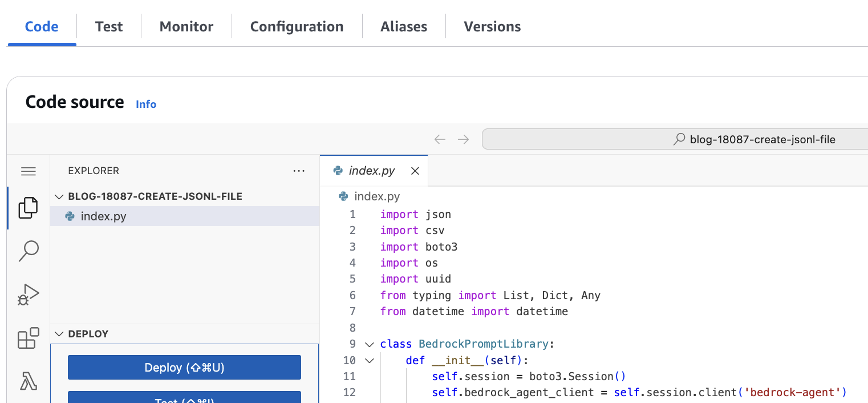Open the Extensions icon in sidebar
Screen dimensions: 868x403
pyautogui.click(x=28, y=338)
